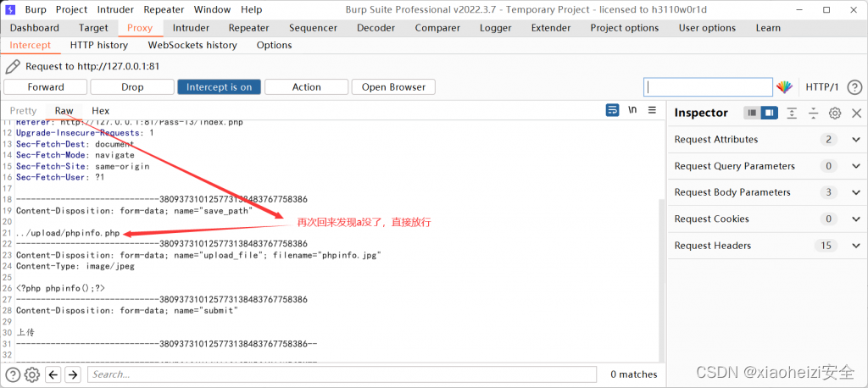Screen dimensions: 868x388
Task: Open the Learn tab
Action: pyautogui.click(x=768, y=28)
